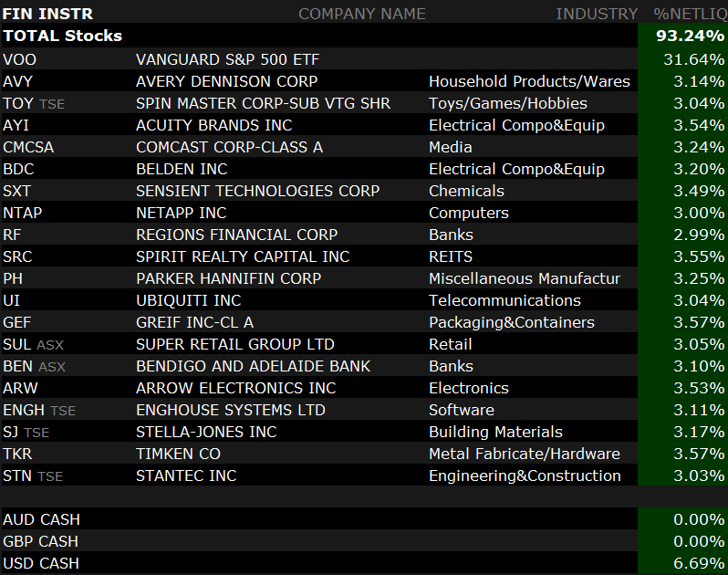The height and width of the screenshot is (575, 728).
Task: Select the ENGH TSE ticker
Action: pyautogui.click(x=39, y=410)
